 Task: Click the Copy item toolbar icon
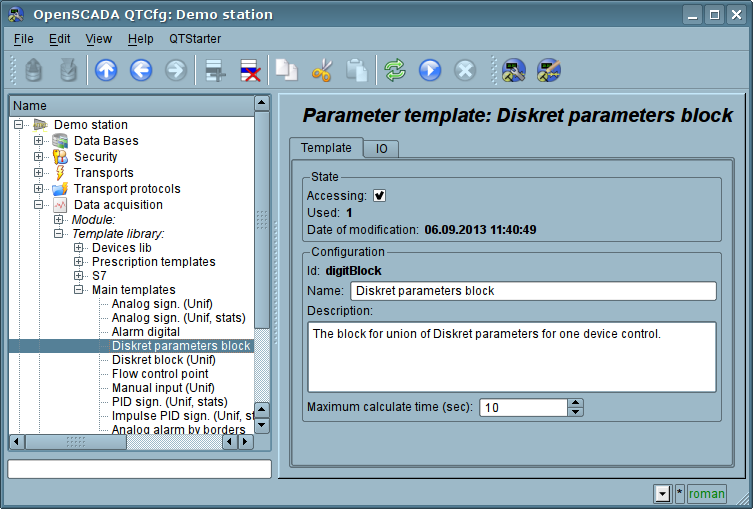[286, 71]
